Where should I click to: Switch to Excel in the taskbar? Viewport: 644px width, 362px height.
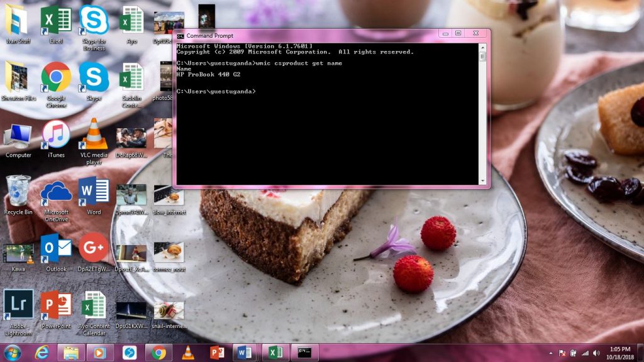[x=275, y=353]
